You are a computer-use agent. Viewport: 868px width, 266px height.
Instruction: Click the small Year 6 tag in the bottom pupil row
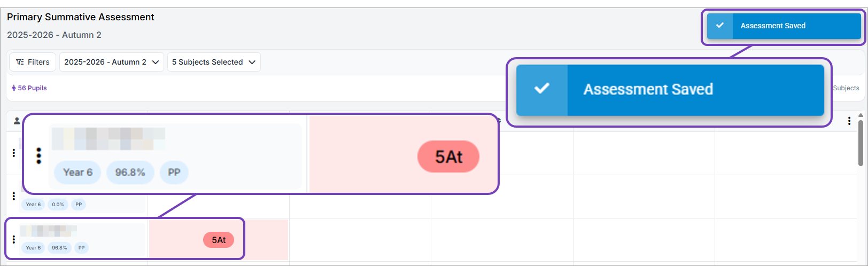33,248
